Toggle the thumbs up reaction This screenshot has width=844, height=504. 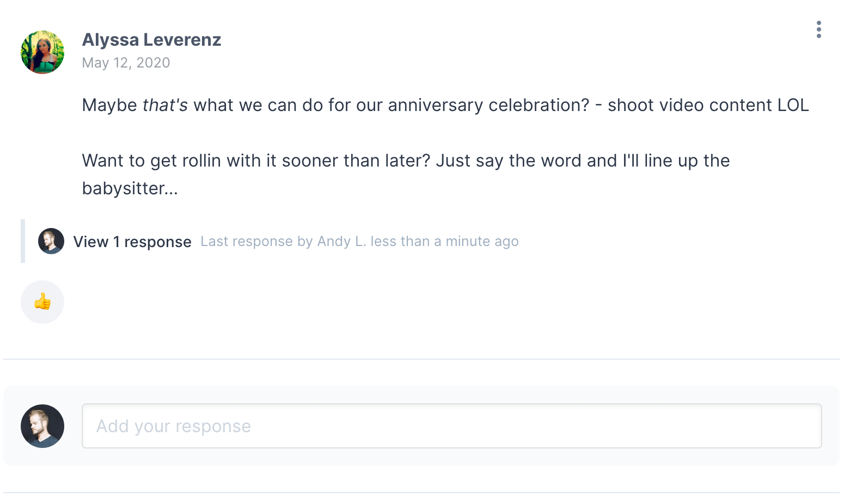(42, 302)
